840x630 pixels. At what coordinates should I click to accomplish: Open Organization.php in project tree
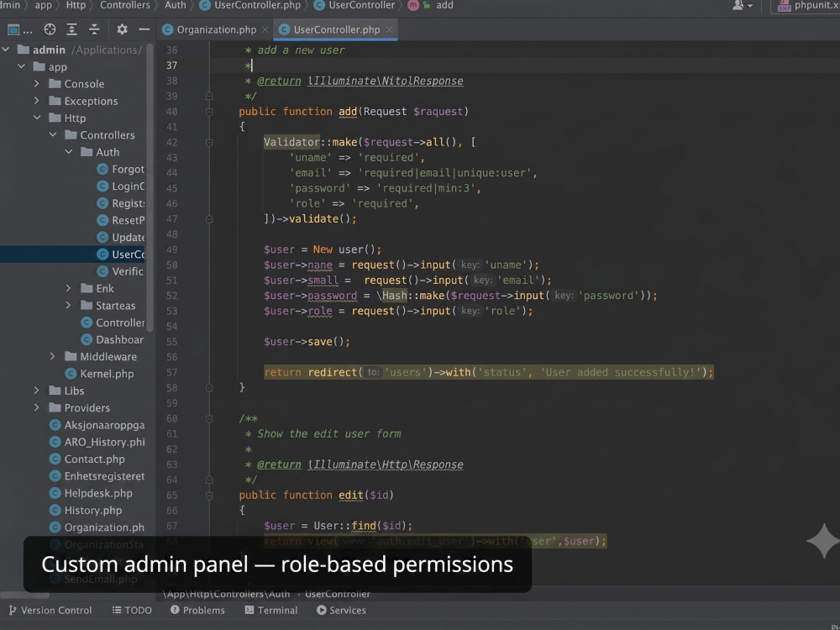click(97, 528)
